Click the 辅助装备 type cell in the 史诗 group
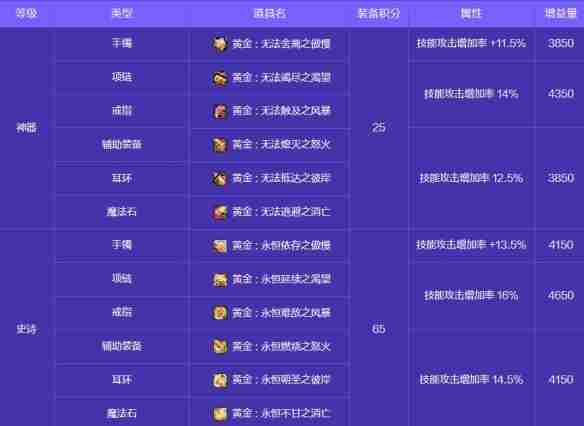Screen dimensions: 584x426 click(x=122, y=346)
